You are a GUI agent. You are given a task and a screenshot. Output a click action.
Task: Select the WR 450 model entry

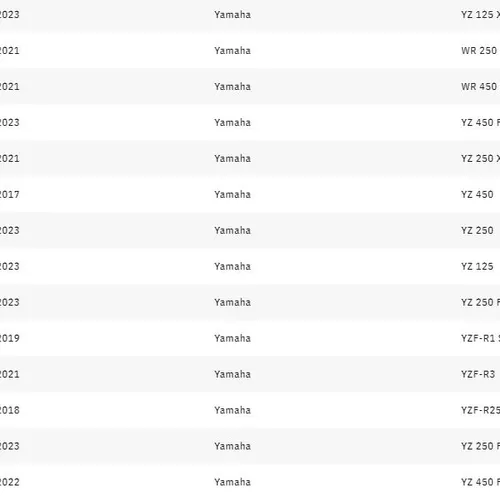(x=479, y=87)
